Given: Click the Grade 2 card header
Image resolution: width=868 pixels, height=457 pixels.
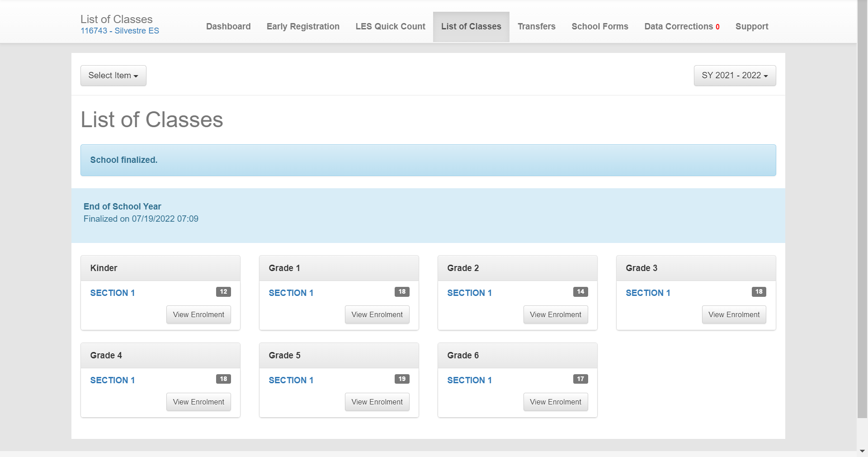Looking at the screenshot, I should (518, 268).
